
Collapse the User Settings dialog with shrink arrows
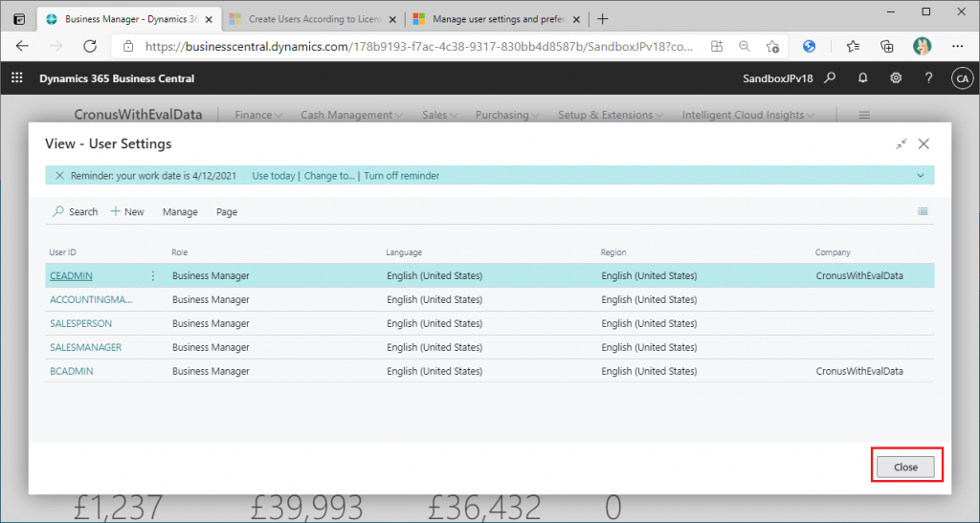click(x=901, y=143)
